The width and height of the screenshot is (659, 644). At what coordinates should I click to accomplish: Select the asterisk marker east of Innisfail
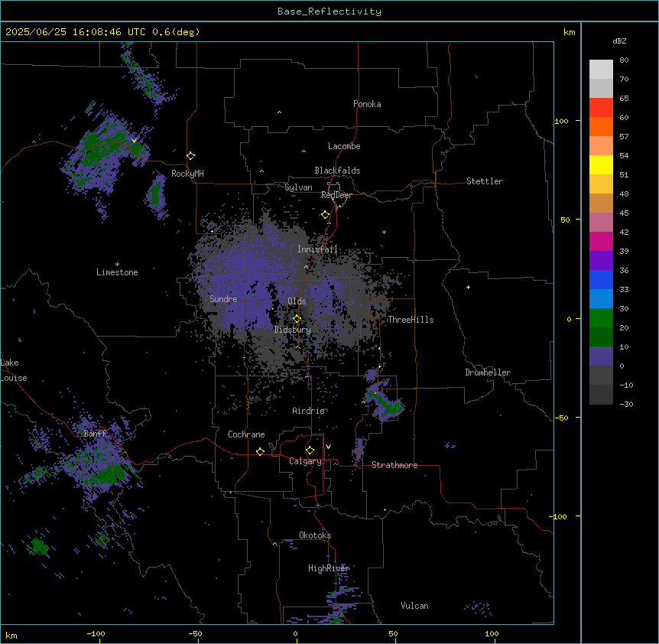384,232
